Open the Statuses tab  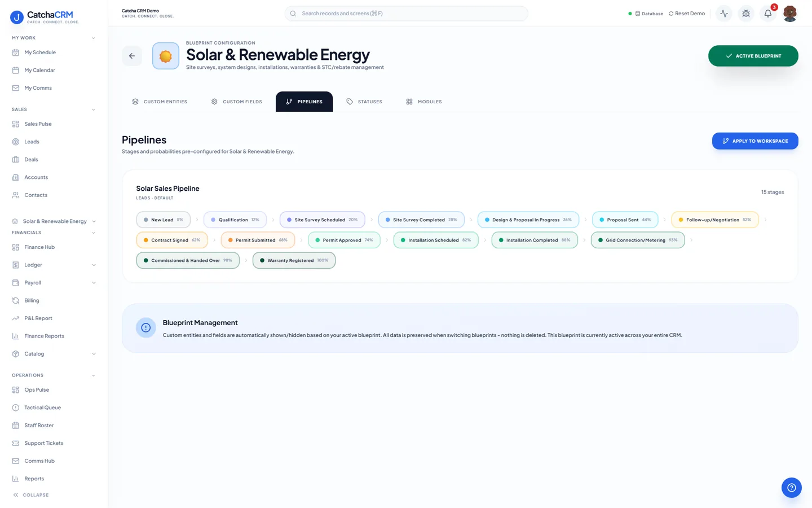coord(364,102)
